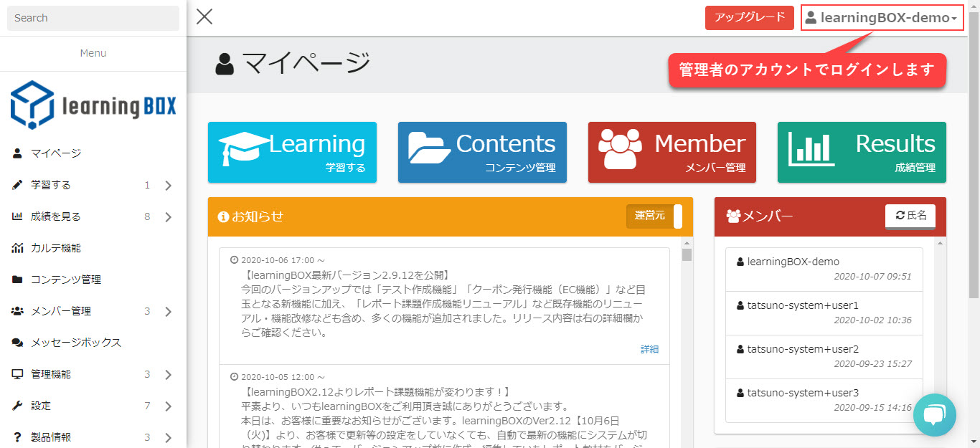Click the graduation cap icon on Learning tile
The image size is (980, 448).
point(244,148)
